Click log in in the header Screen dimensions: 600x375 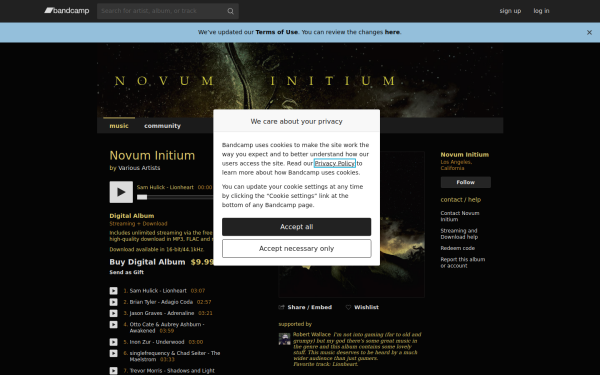click(x=541, y=11)
